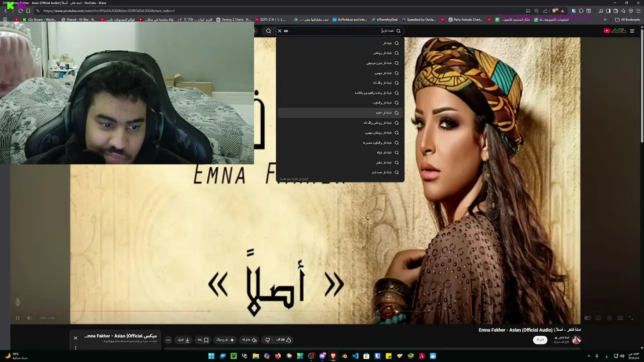Open File Explorer from the taskbar
Viewport: 644px width, 362px height.
click(256, 356)
